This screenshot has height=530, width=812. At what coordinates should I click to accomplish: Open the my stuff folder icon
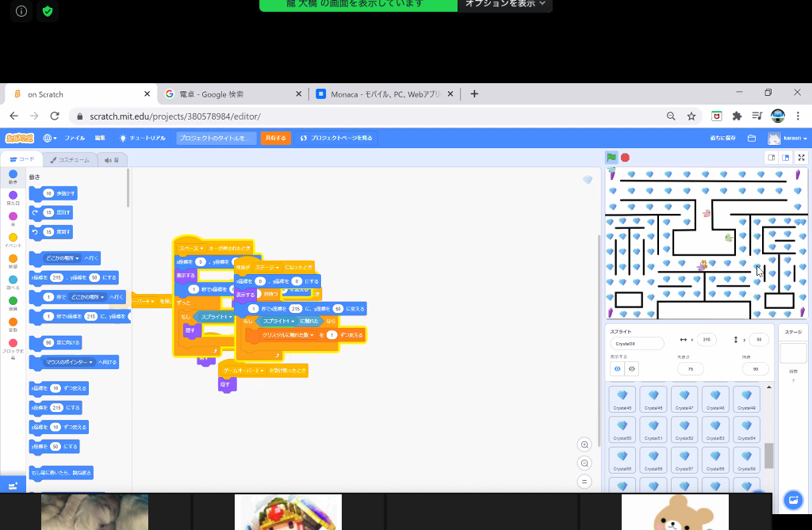click(x=752, y=138)
